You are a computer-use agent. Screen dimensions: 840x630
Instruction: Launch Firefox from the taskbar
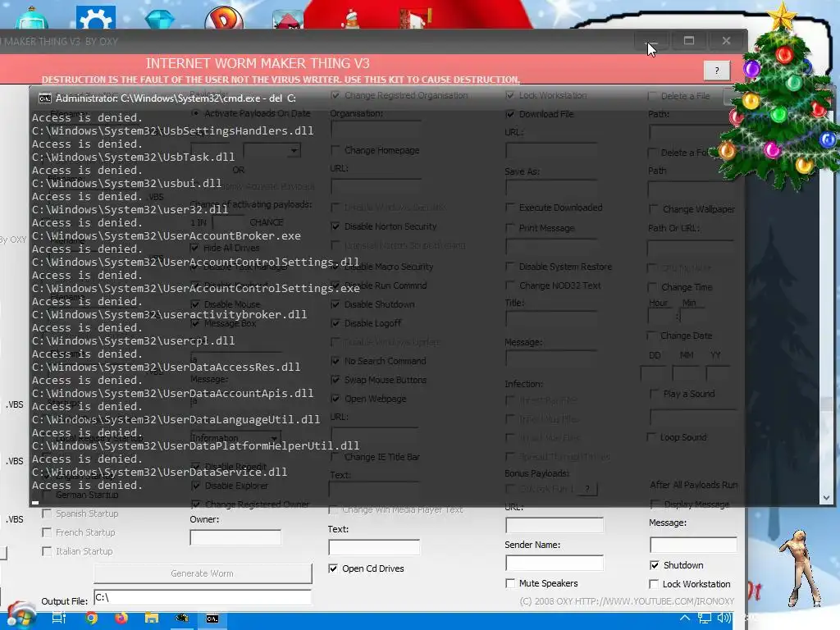tap(121, 619)
